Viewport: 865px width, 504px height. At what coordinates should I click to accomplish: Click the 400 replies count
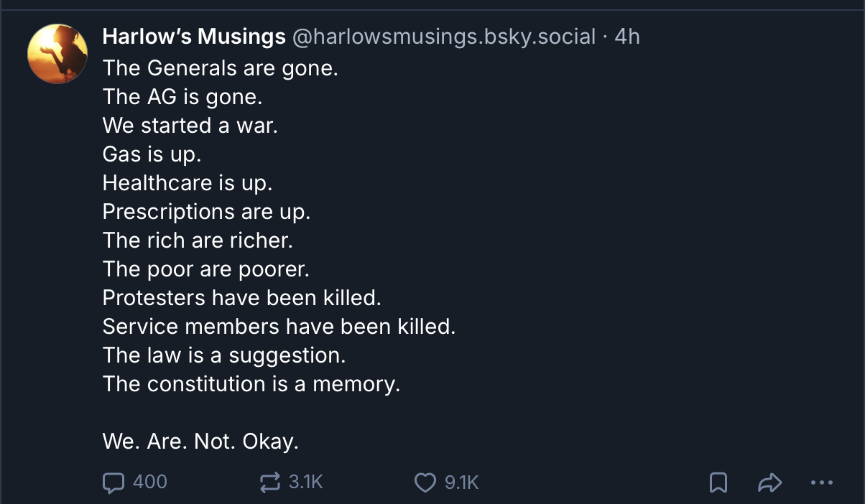(150, 482)
